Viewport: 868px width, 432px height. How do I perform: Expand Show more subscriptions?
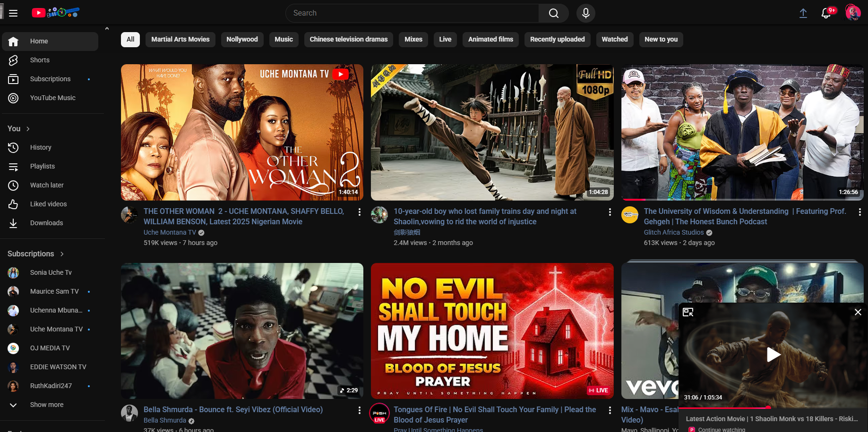(46, 405)
